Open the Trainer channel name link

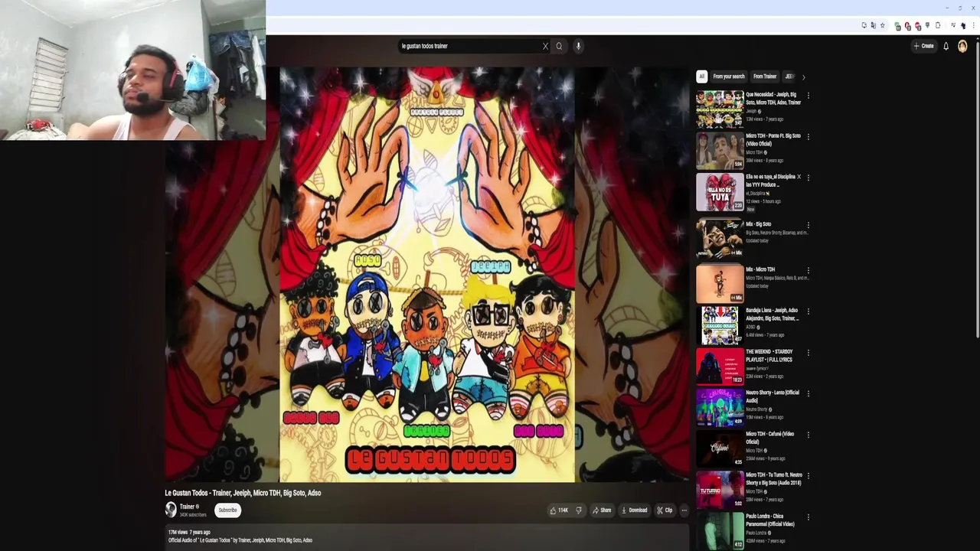point(187,507)
